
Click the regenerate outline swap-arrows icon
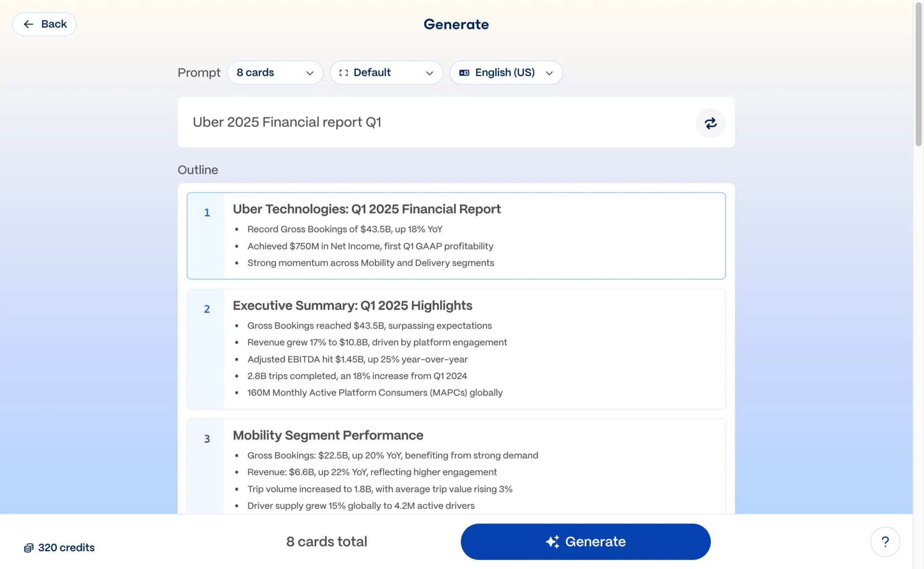click(x=710, y=123)
